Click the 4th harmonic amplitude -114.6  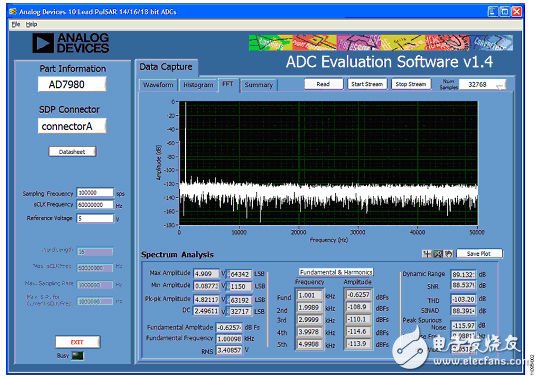pos(359,332)
